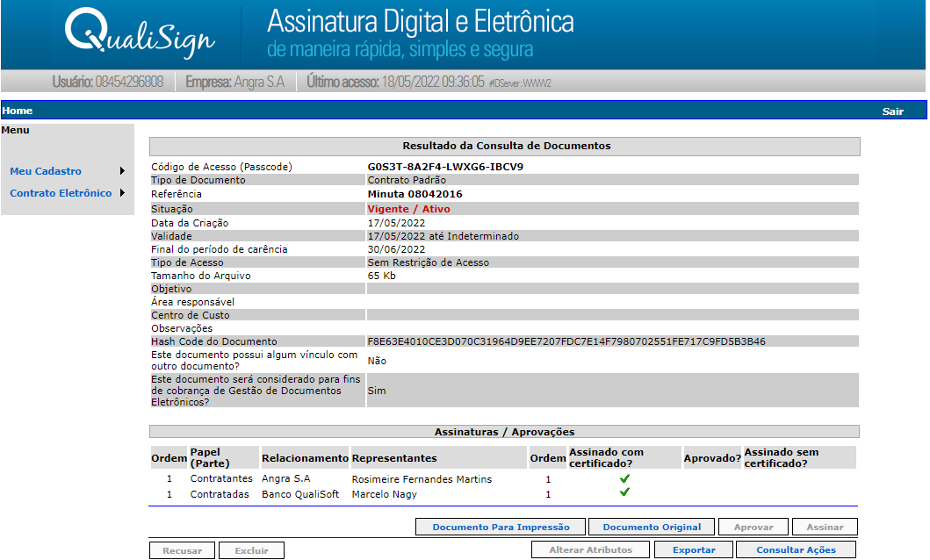
Task: Click the Código de Acesso (Passcode) label
Action: tap(222, 167)
